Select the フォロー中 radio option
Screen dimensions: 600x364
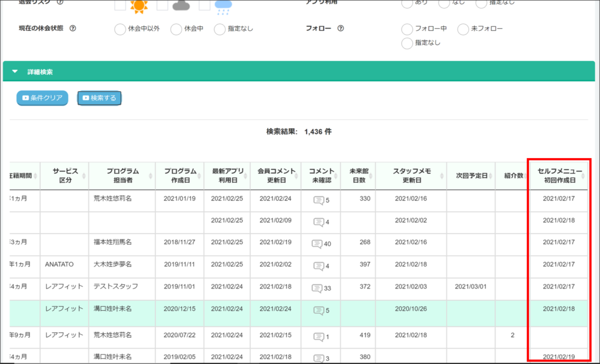point(407,29)
